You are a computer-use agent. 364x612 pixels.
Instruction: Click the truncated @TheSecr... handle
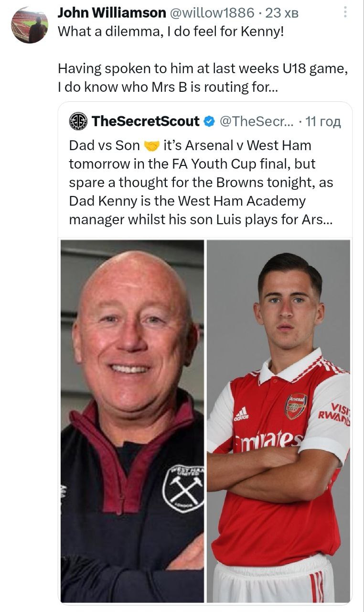(x=257, y=121)
